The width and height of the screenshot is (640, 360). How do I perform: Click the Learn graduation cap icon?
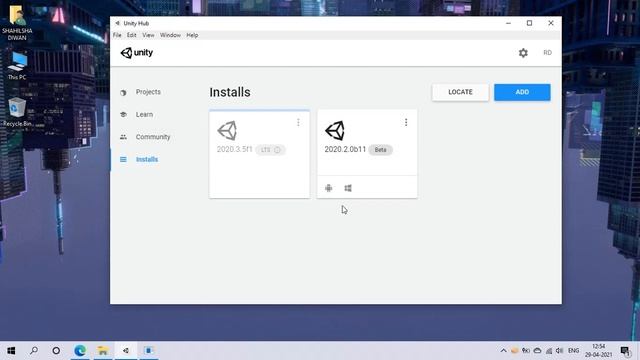pyautogui.click(x=123, y=115)
